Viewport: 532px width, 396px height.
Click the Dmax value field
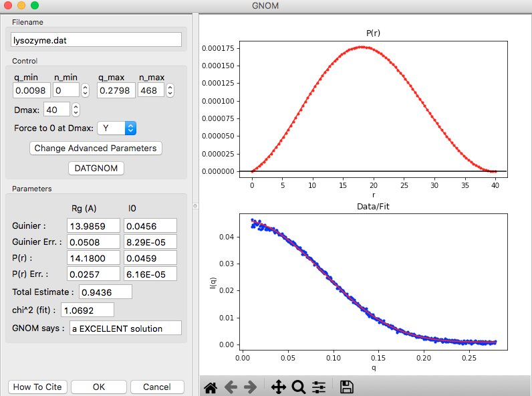point(57,110)
